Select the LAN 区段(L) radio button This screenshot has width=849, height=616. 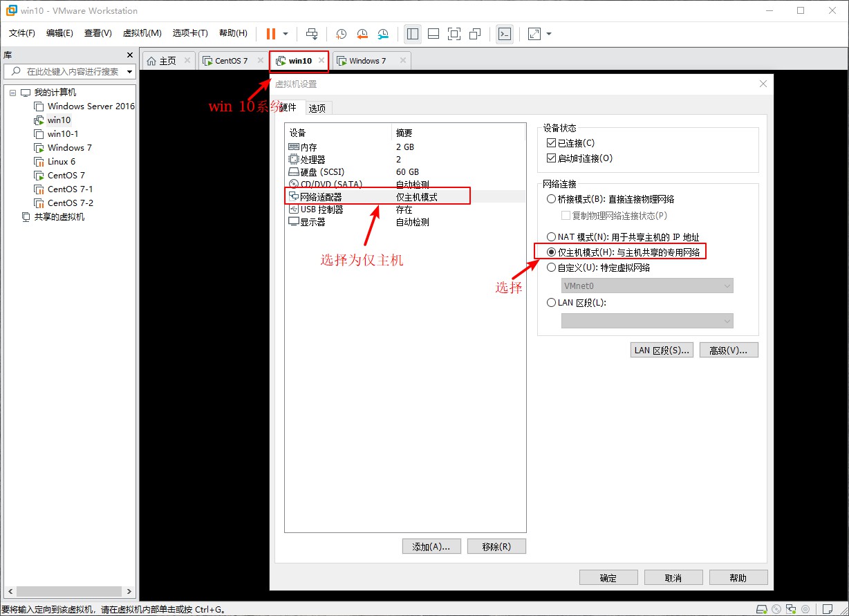(x=551, y=303)
